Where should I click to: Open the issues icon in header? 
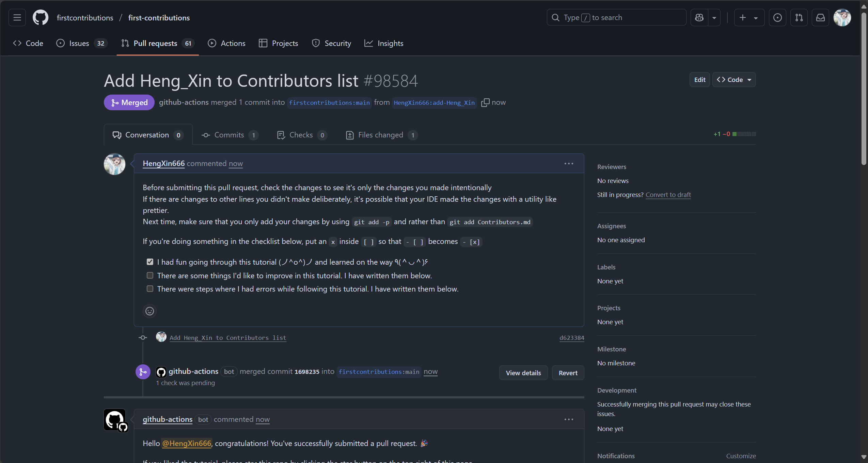click(x=777, y=17)
